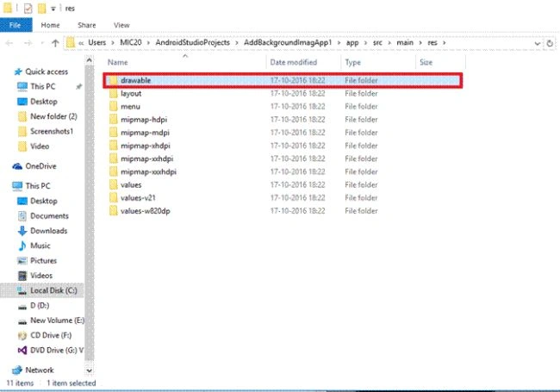Click the chevron after AndroidStudioProjects in path

pos(237,43)
